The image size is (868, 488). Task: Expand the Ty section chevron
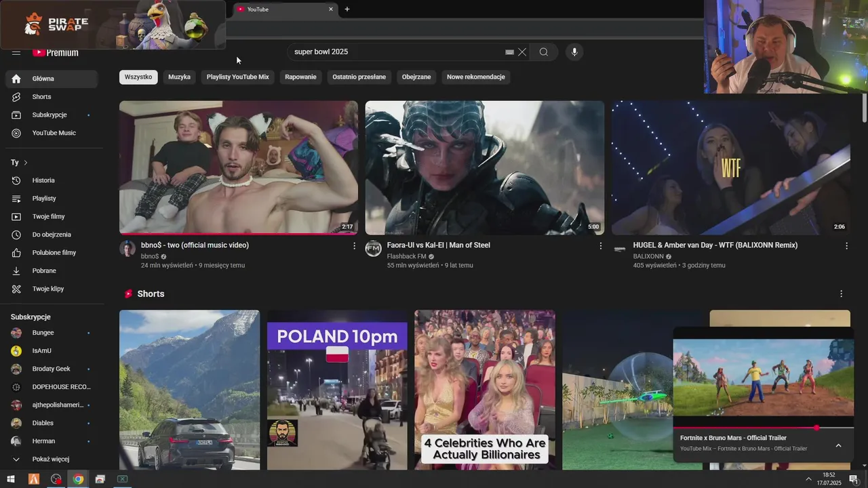(x=26, y=163)
